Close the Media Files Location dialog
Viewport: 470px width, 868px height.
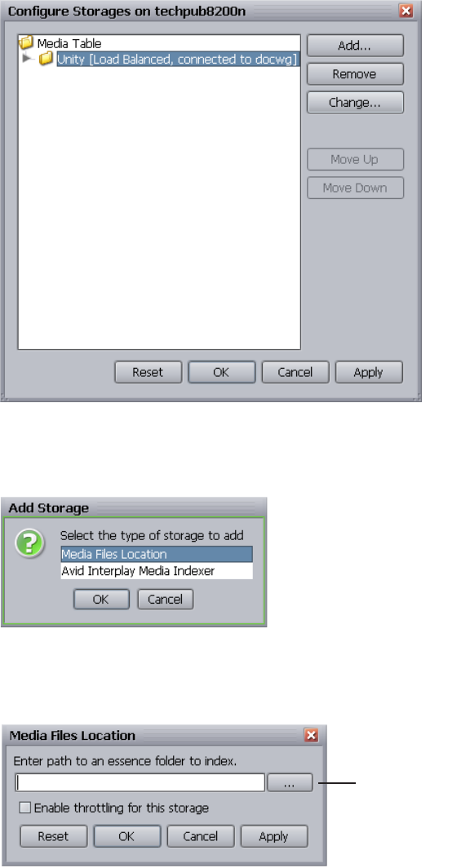(312, 735)
